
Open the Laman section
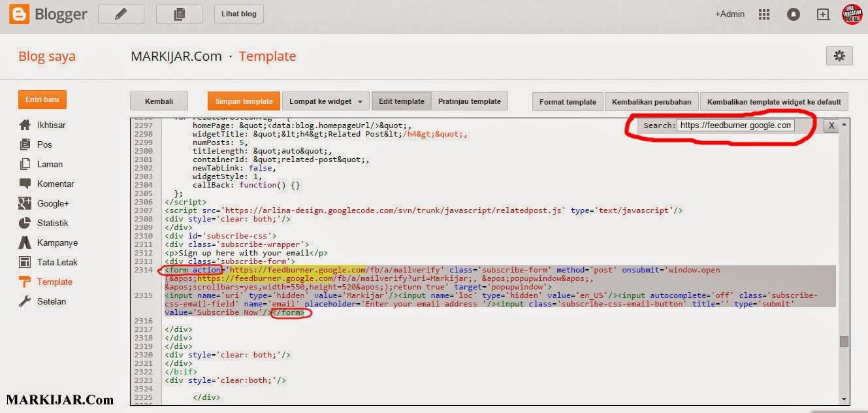[x=50, y=164]
